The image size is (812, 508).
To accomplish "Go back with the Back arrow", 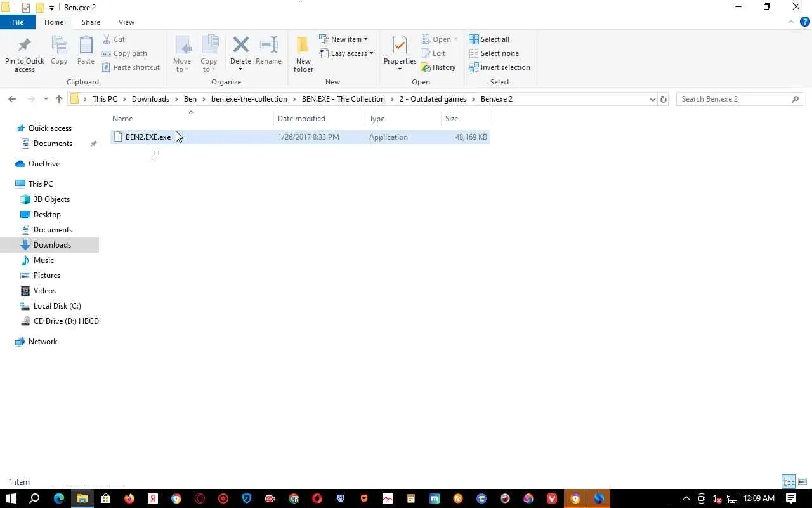I will point(12,99).
